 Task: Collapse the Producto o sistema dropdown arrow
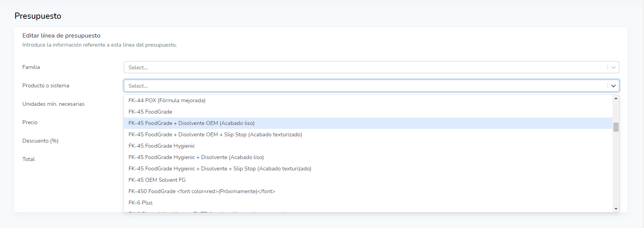[613, 86]
